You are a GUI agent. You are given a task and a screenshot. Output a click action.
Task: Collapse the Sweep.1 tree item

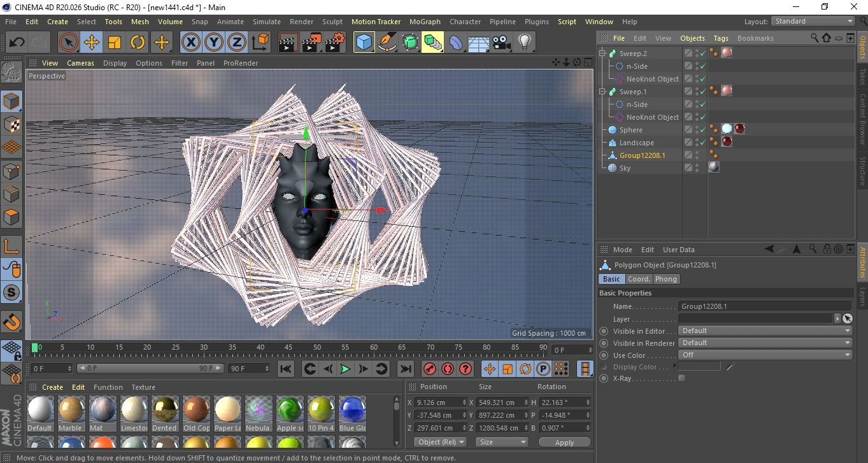click(x=602, y=92)
